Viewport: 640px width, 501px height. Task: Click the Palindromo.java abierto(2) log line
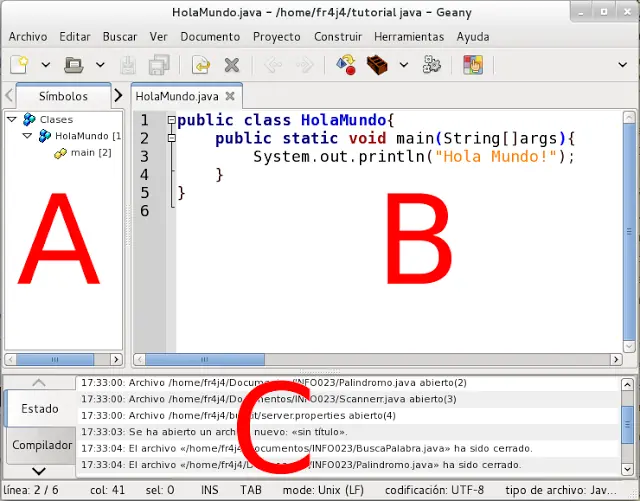click(x=348, y=383)
